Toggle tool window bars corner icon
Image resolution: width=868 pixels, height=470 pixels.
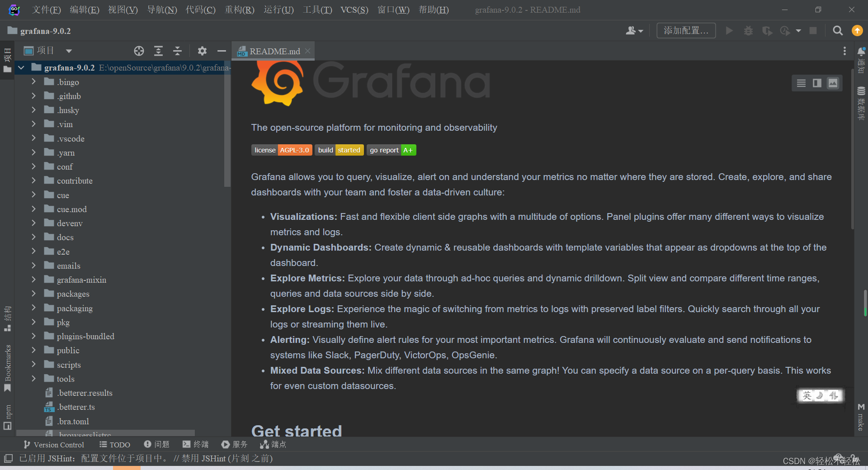pos(8,459)
